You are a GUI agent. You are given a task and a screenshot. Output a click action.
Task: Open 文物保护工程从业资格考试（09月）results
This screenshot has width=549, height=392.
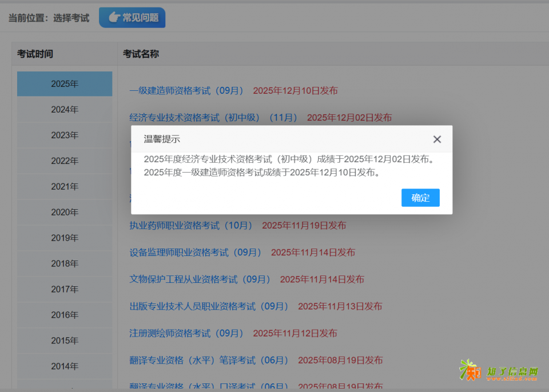tap(201, 279)
